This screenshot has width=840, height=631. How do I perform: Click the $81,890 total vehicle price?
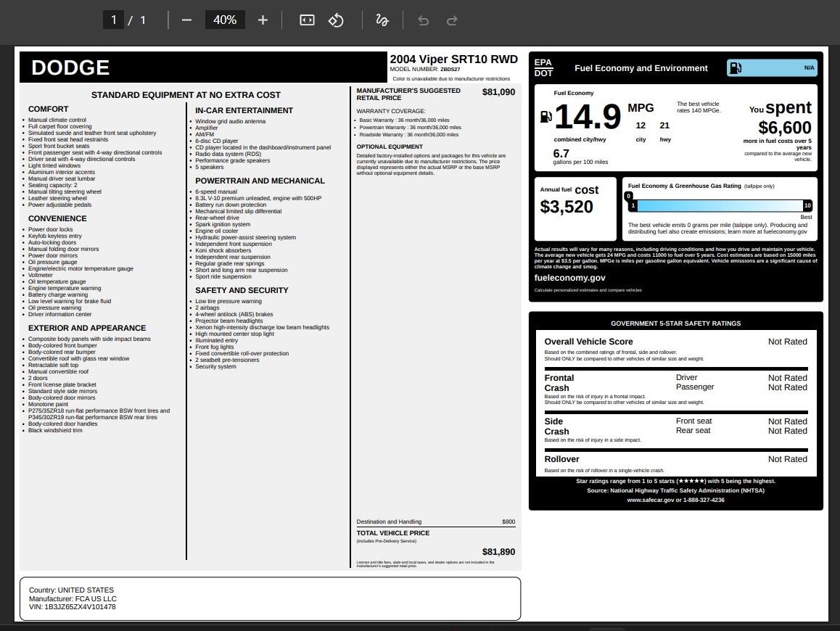tap(498, 552)
